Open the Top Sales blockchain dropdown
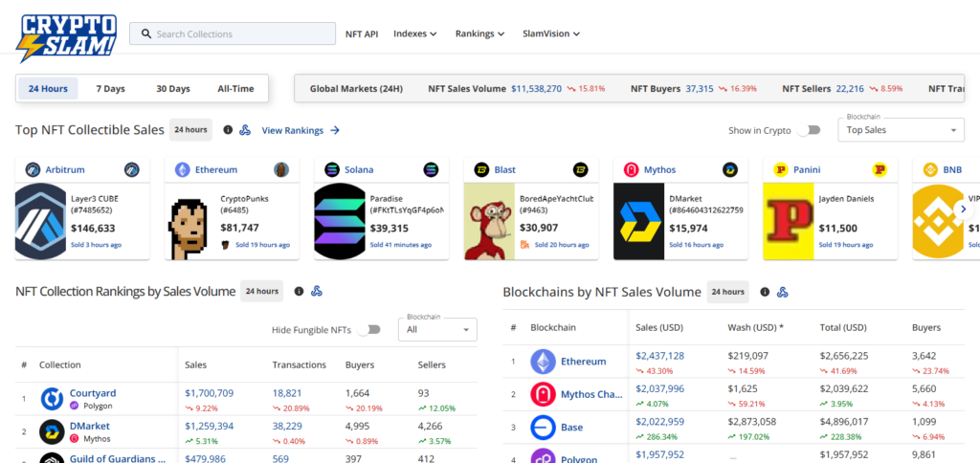Screen dimensions: 980x463 (900, 130)
